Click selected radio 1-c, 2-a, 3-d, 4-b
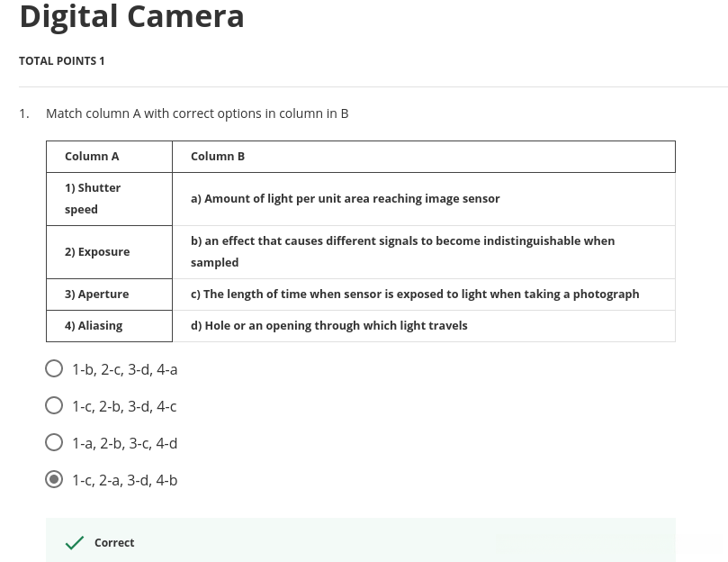Image resolution: width=728 pixels, height=562 pixels. 54,480
